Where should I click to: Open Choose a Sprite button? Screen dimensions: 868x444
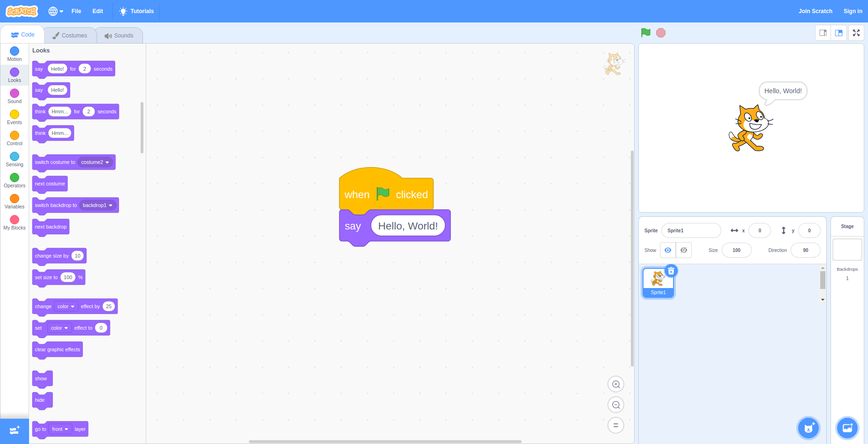808,428
